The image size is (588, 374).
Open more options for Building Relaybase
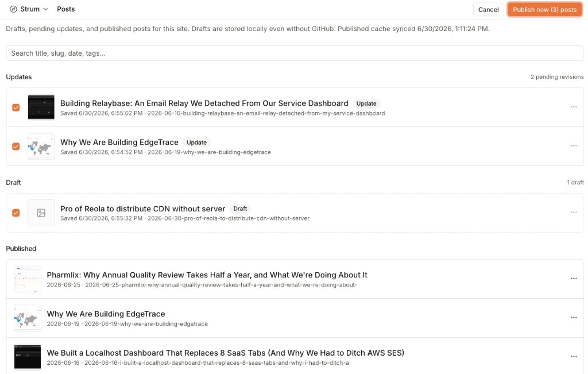point(574,107)
